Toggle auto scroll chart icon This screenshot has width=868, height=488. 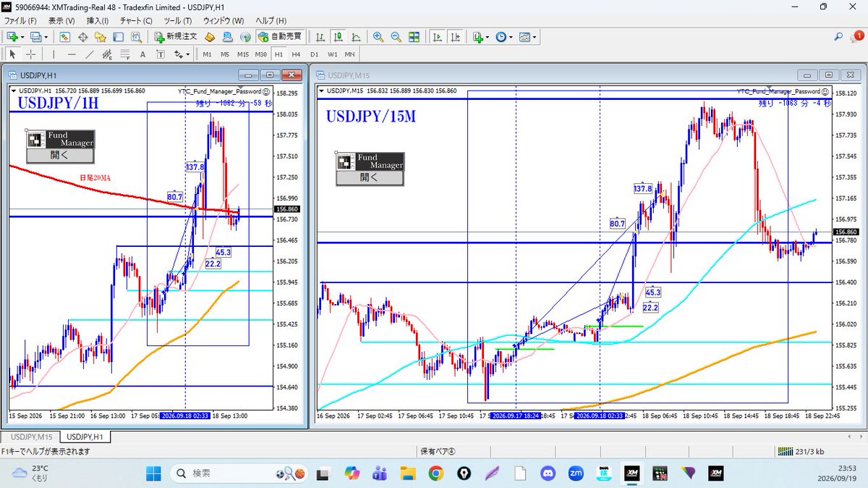coord(437,36)
